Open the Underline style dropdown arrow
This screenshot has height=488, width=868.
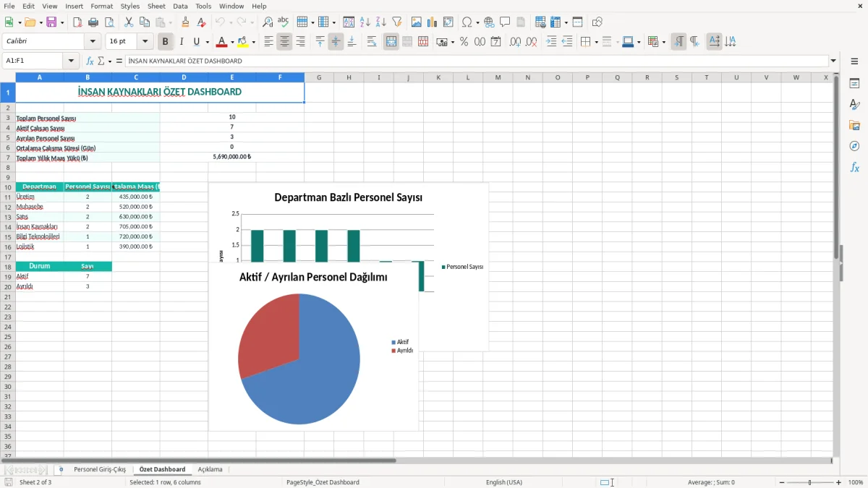click(207, 42)
